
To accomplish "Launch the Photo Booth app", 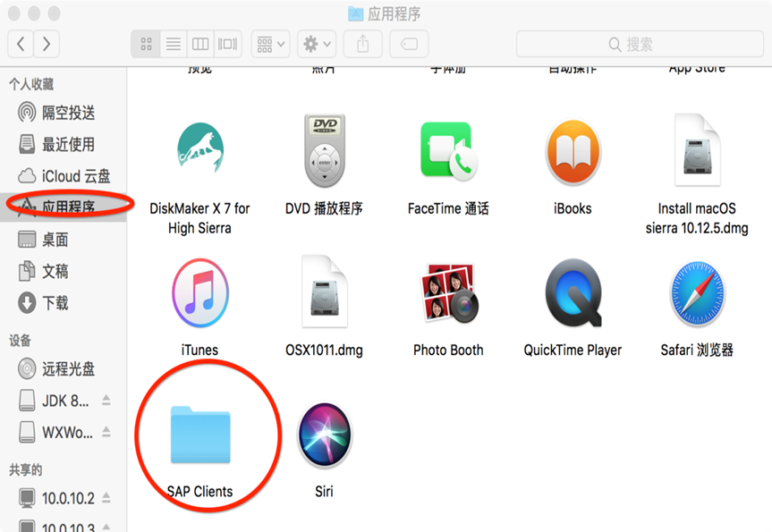I will point(448,292).
